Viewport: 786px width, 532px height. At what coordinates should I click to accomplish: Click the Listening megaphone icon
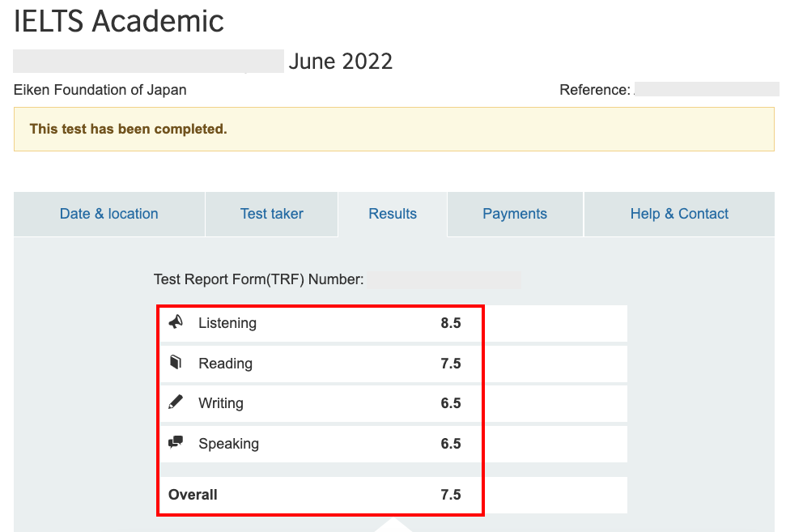click(x=176, y=322)
